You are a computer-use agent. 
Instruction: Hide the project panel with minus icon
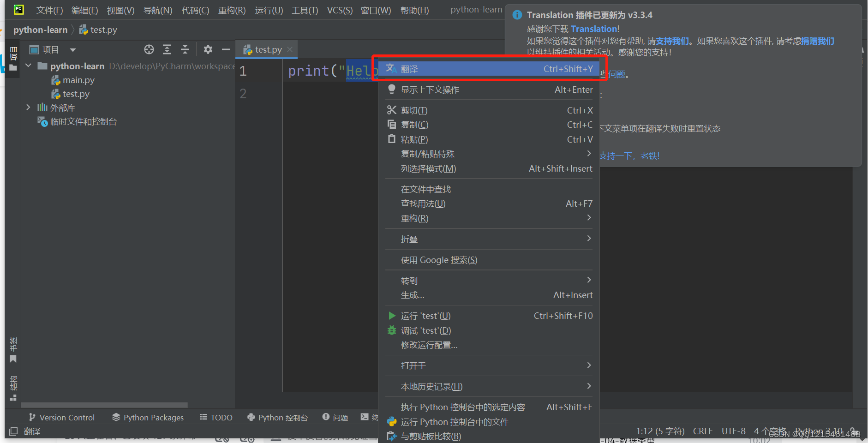tap(226, 49)
